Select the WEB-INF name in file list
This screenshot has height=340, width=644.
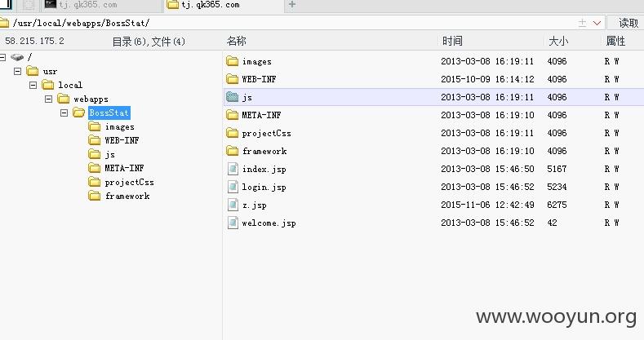point(259,79)
